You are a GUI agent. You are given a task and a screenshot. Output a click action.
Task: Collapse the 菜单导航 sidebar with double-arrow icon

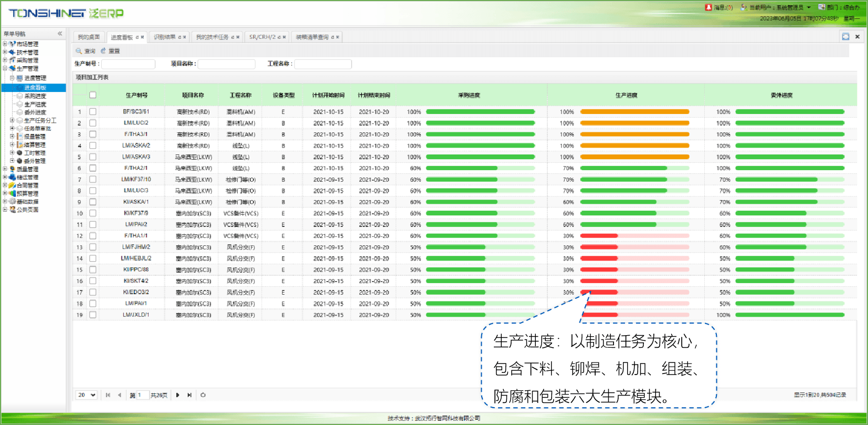point(60,34)
